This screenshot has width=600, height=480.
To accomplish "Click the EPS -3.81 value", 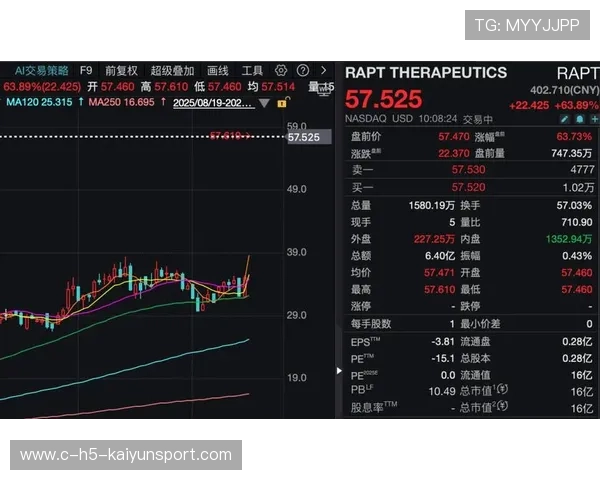I will (x=443, y=341).
